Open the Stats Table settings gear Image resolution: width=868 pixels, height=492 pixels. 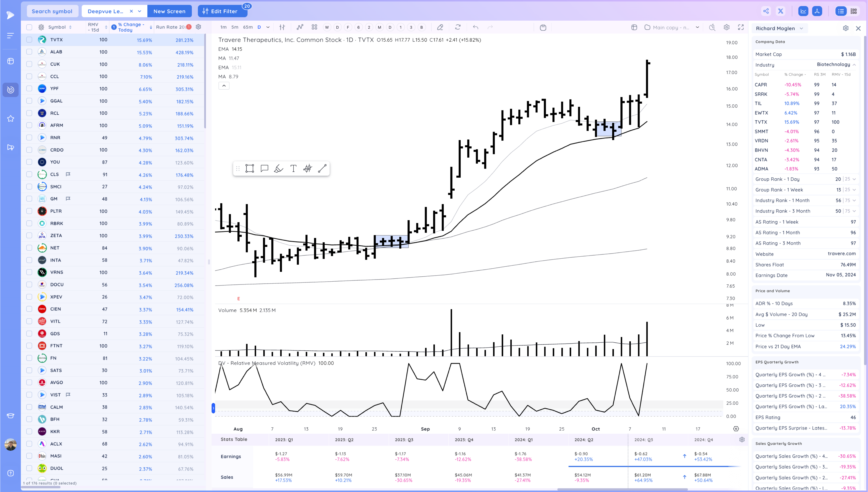pyautogui.click(x=742, y=439)
